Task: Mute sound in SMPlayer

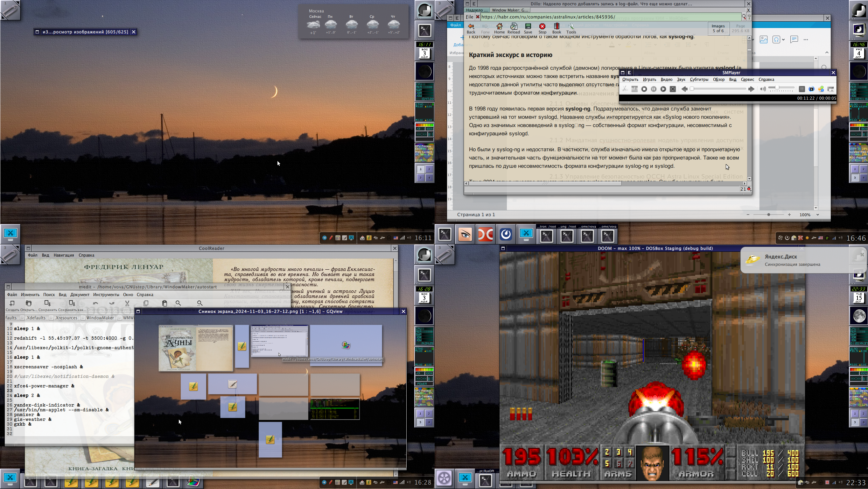Action: coord(763,89)
